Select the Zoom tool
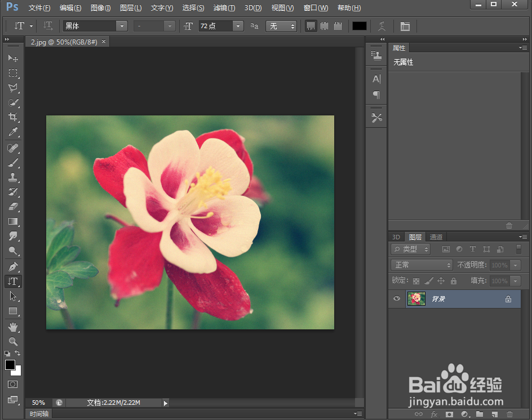 [x=13, y=341]
